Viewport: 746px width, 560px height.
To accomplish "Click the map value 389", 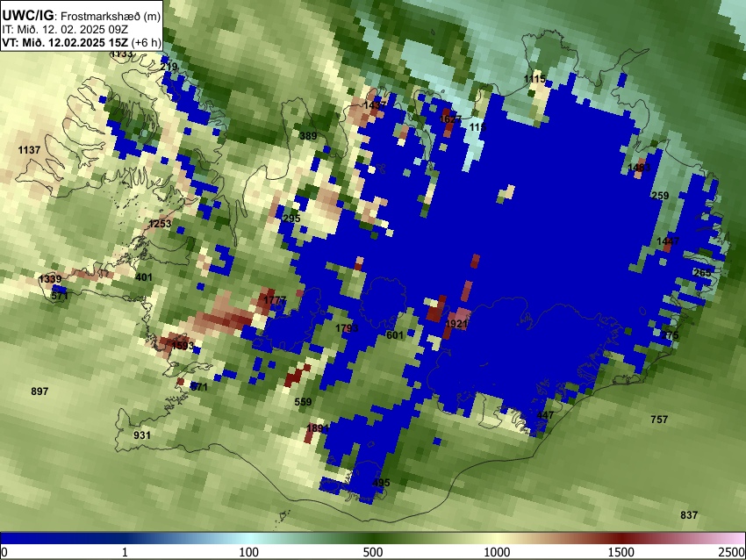I will coord(308,136).
